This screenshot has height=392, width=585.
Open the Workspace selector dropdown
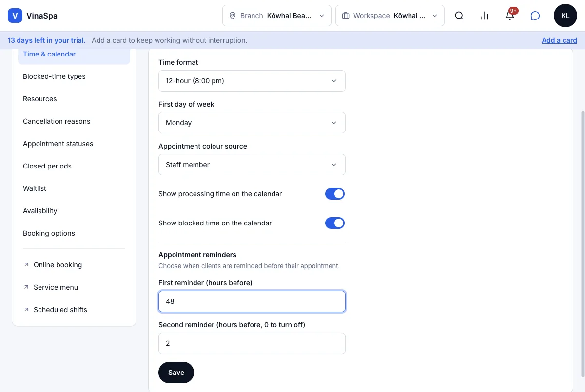click(390, 16)
